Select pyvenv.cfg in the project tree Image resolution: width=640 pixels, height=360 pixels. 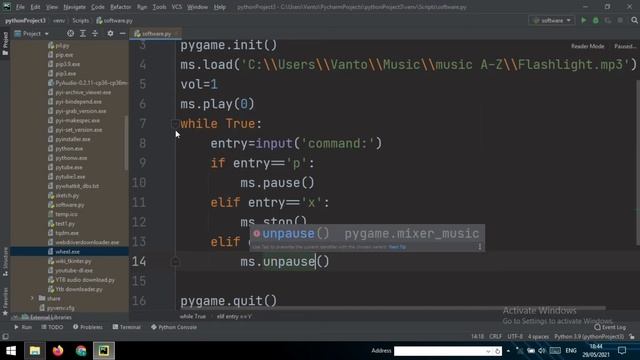coord(57,308)
